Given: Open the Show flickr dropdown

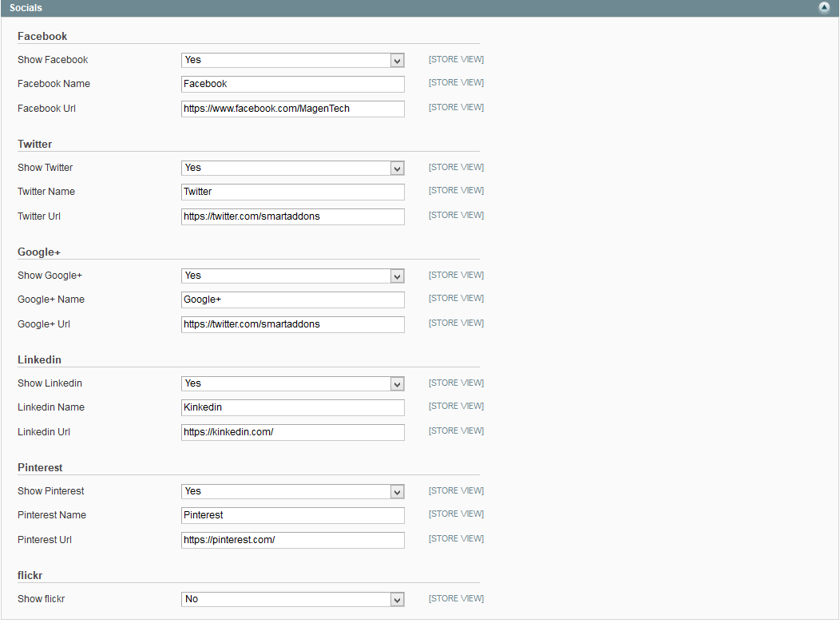Looking at the screenshot, I should [292, 598].
